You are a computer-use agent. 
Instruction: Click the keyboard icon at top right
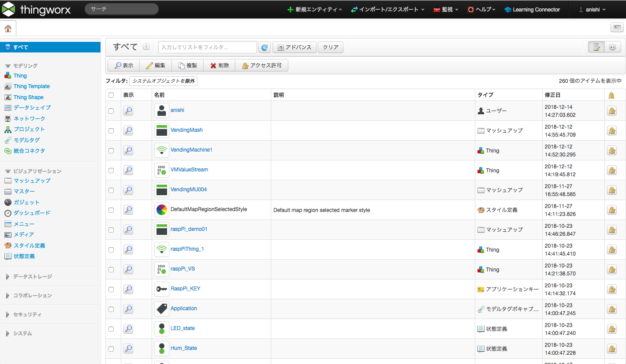[617, 28]
